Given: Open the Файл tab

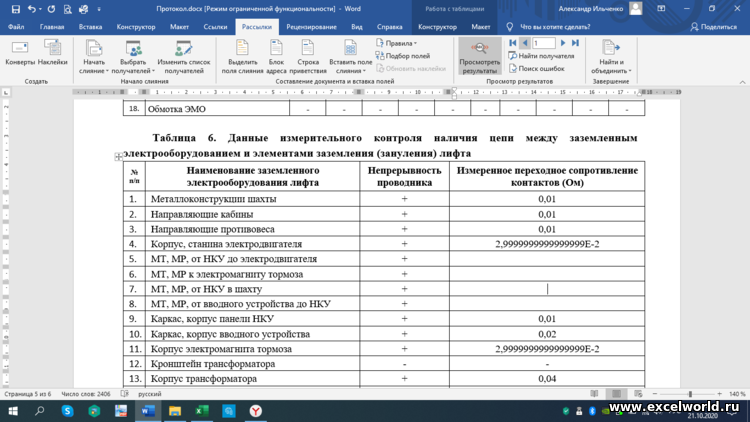Looking at the screenshot, I should [16, 27].
